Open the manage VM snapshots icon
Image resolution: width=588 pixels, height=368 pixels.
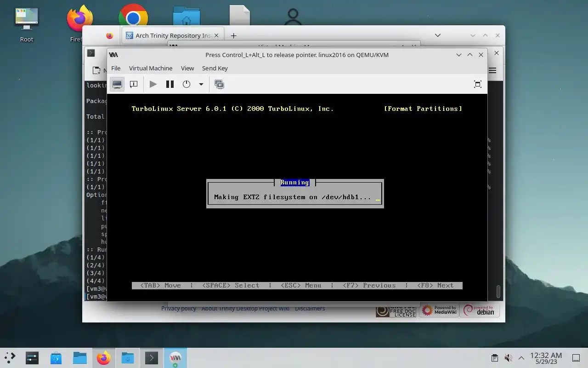220,84
